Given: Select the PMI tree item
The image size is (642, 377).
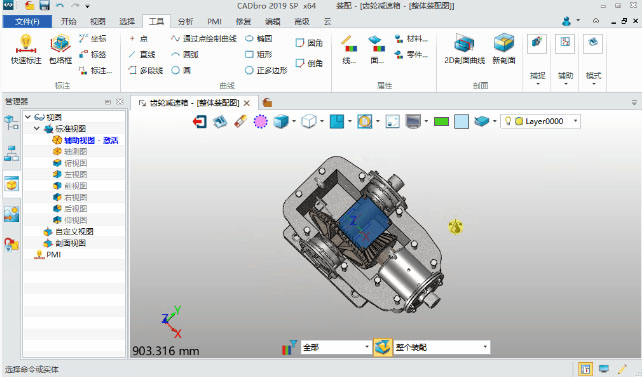Looking at the screenshot, I should (48, 255).
